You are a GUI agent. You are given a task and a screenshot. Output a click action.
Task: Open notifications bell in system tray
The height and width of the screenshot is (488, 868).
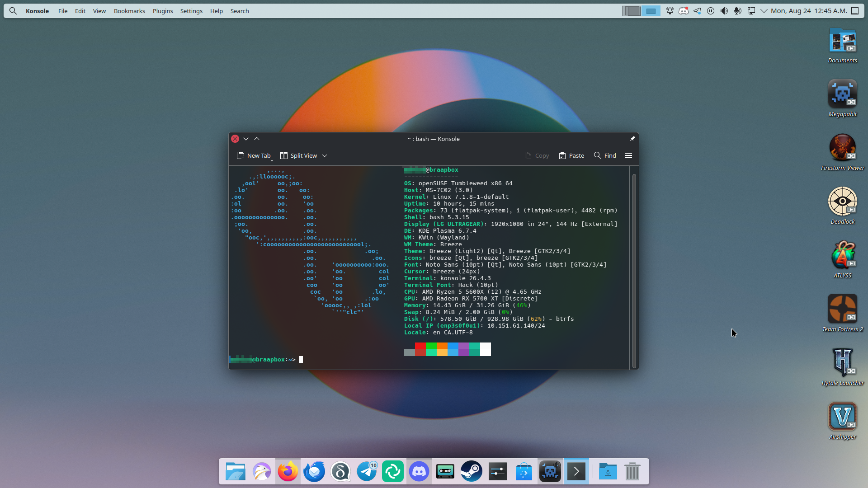670,11
